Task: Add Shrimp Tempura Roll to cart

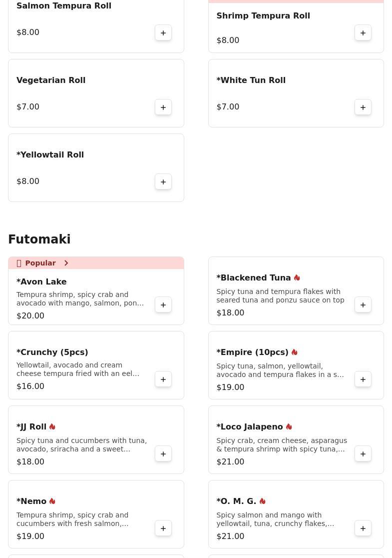Action: 363,32
